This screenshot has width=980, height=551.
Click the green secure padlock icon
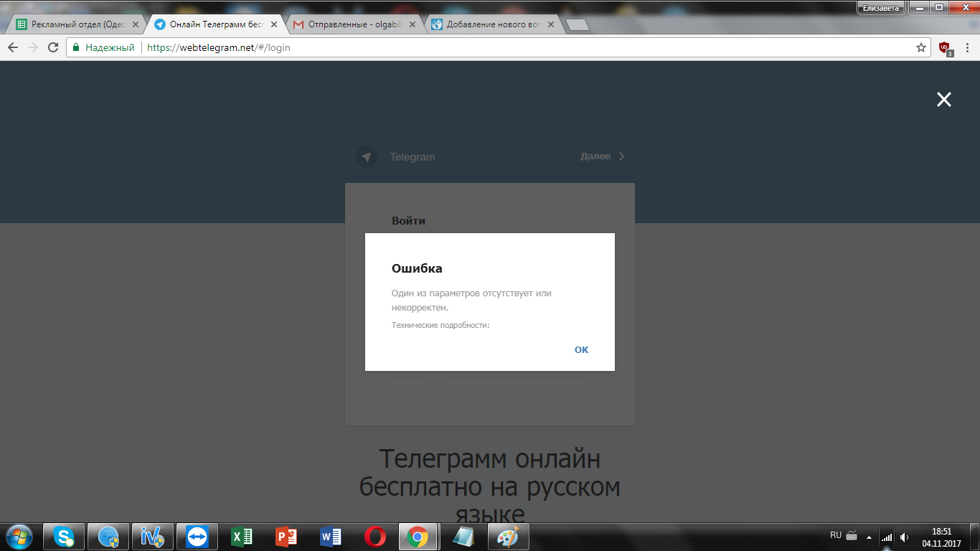(76, 47)
